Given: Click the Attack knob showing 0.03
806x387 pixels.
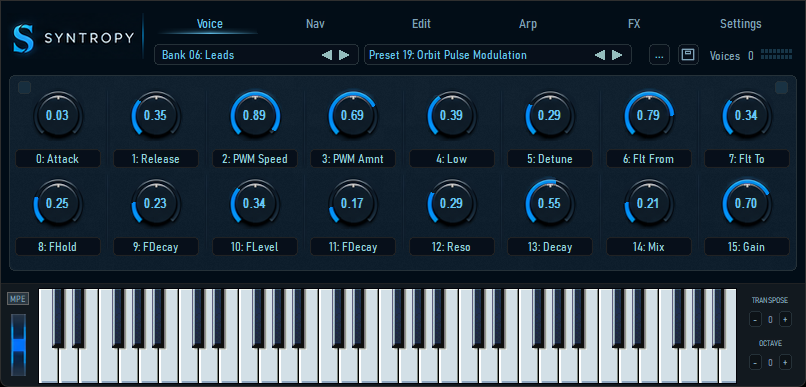Looking at the screenshot, I should [58, 115].
